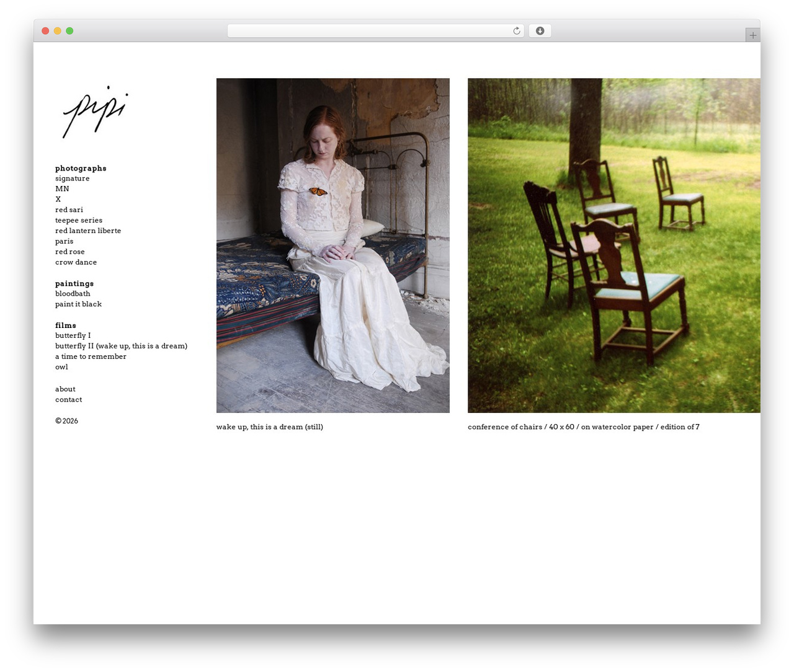
Task: Select the paintings section heading
Action: click(x=74, y=284)
